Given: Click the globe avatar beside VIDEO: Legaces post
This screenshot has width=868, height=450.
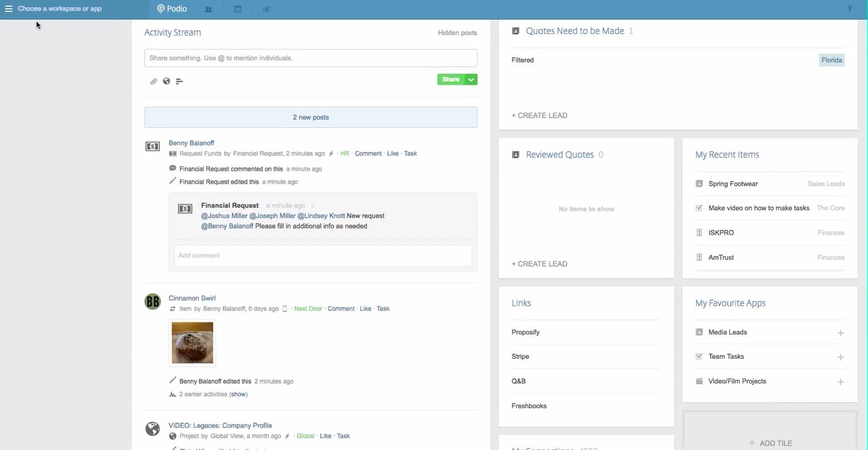Looking at the screenshot, I should coord(153,429).
